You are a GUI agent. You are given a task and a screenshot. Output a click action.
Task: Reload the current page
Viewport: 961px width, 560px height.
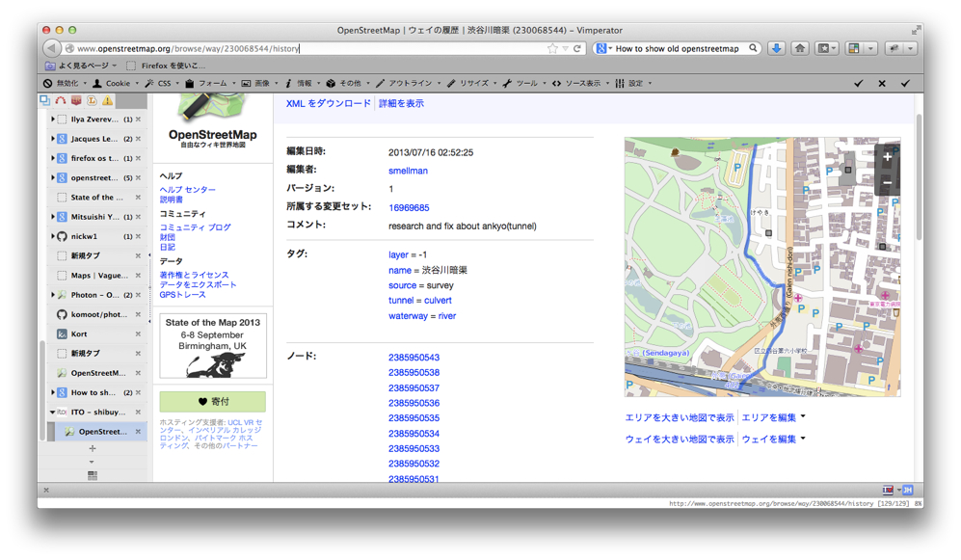tap(576, 48)
